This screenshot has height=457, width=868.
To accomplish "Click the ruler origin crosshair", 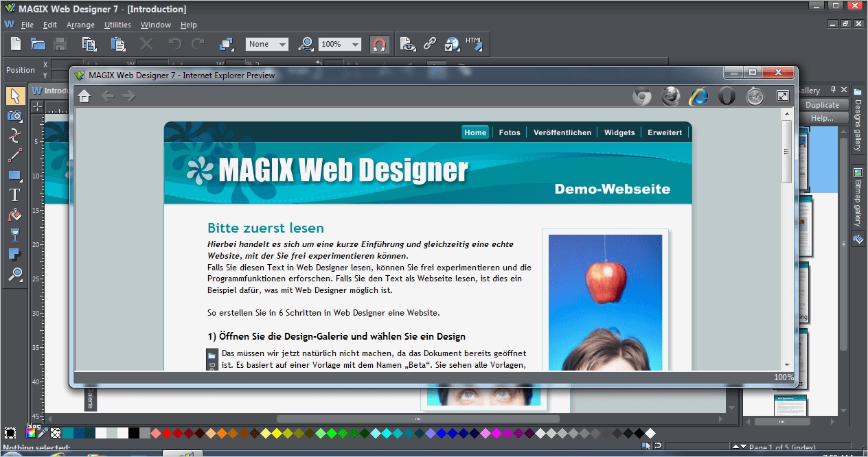I will 37,106.
